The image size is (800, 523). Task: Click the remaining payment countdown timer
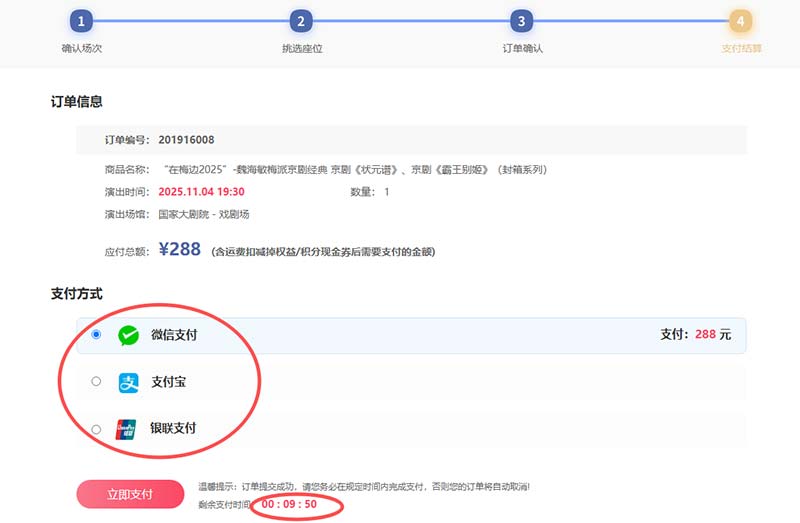(x=289, y=505)
